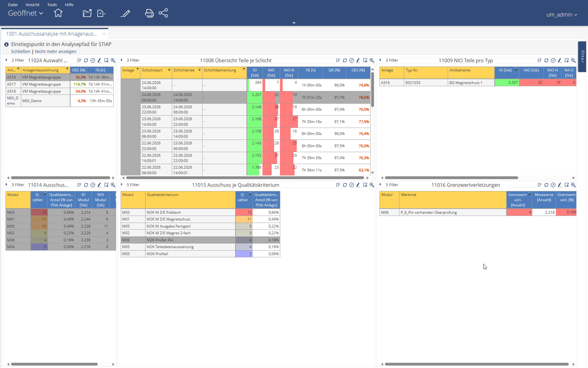Click horizontal scrollbar under 11009 NIO Teile
This screenshot has height=368, width=588.
click(451, 178)
